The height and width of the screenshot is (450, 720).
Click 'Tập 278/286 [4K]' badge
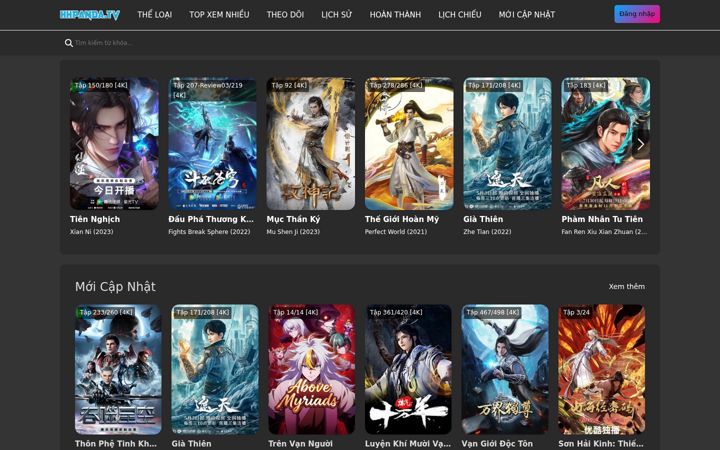click(x=396, y=85)
